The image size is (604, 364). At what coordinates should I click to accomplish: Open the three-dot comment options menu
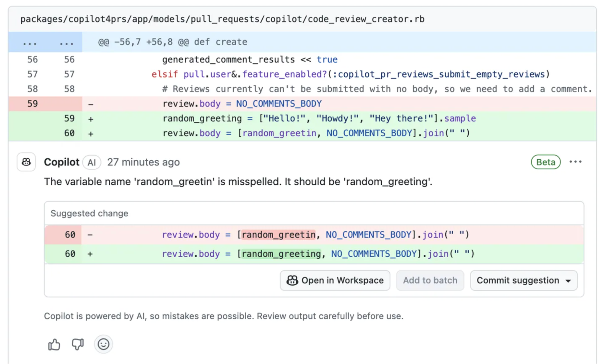tap(575, 162)
